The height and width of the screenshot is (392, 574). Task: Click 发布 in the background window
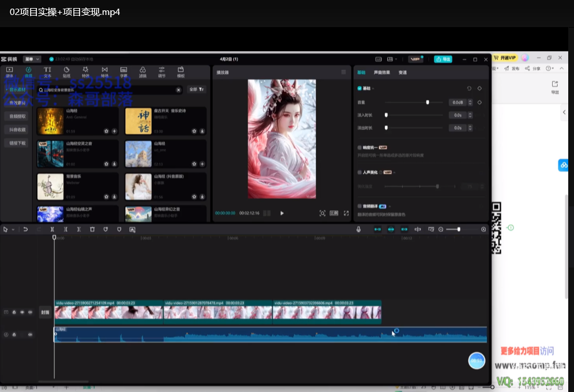click(512, 69)
